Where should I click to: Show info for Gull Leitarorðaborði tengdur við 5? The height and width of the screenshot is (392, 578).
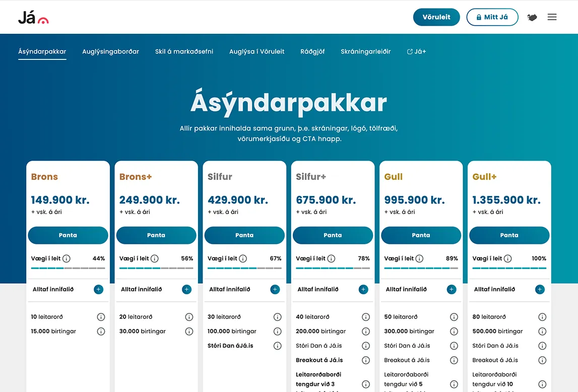(x=454, y=384)
